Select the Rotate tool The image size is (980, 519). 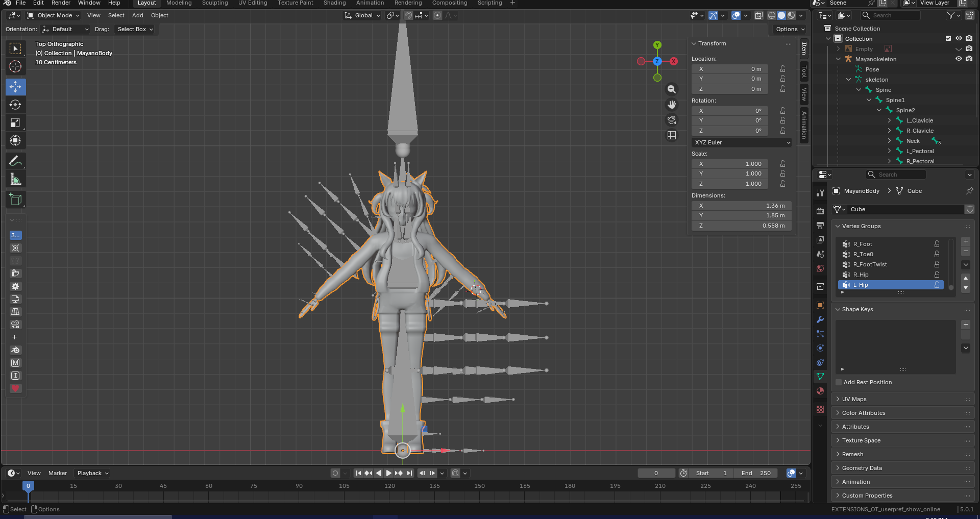(x=15, y=105)
